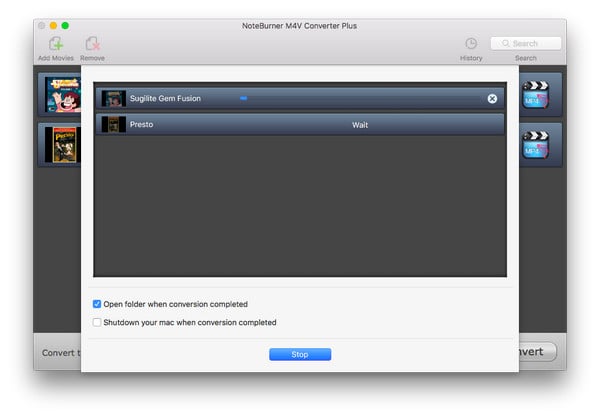Click the Sugilite Gem Fusion progress indicator
The image size is (600, 418).
tap(243, 98)
